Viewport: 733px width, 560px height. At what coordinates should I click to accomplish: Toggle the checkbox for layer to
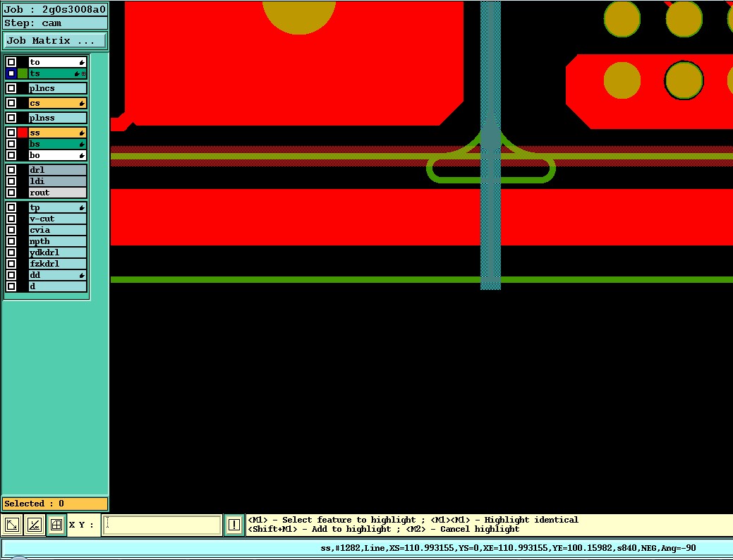coord(11,61)
